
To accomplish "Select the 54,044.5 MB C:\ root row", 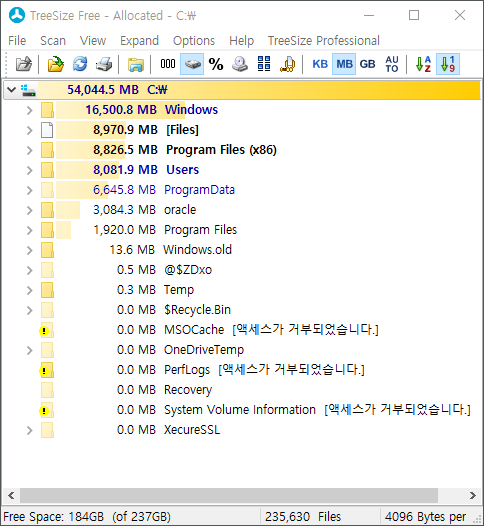I will tap(242, 90).
